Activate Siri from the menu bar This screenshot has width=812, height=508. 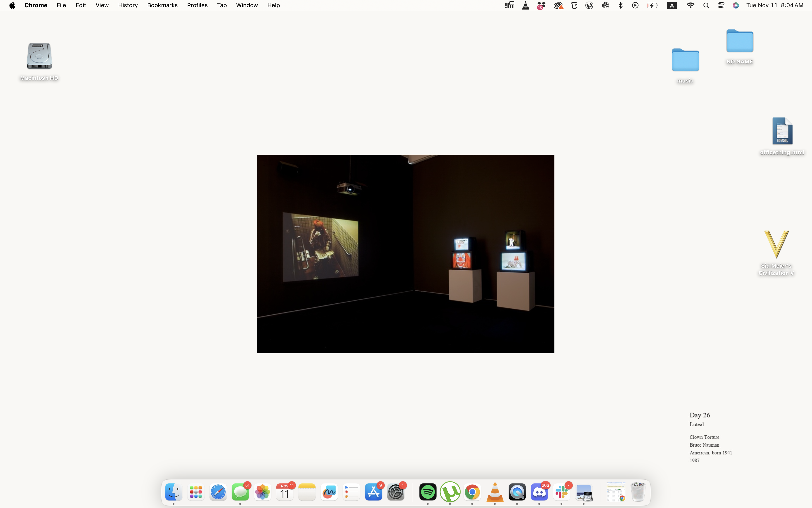click(736, 5)
